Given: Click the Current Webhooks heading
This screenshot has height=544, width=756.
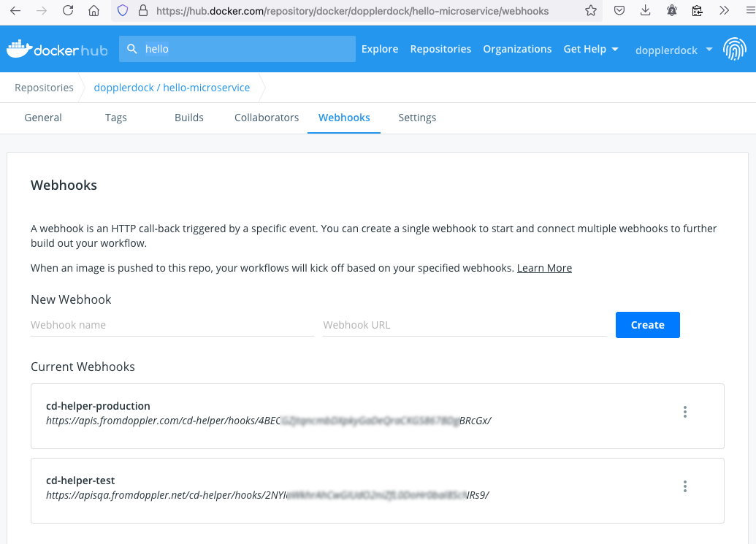Looking at the screenshot, I should [83, 367].
